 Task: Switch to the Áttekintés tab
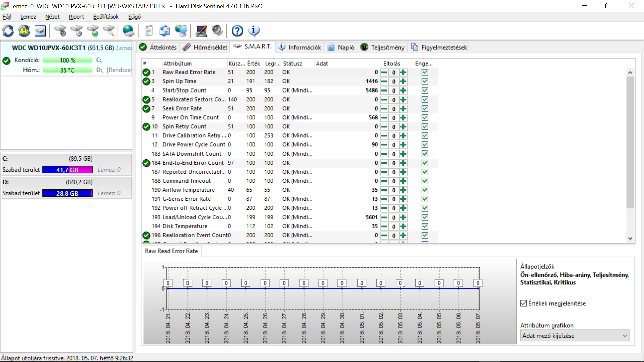pos(158,47)
